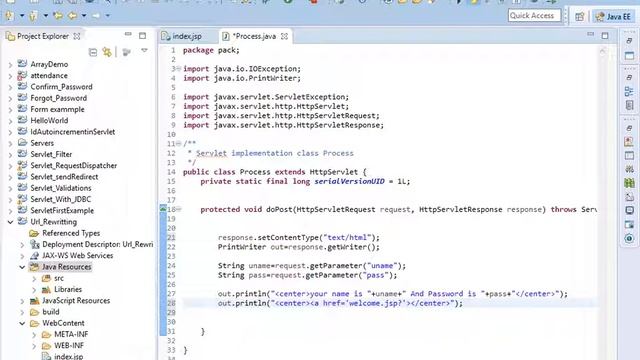The image size is (640, 360).
Task: Open the Markers view from right trim bar
Action: (x=629, y=142)
